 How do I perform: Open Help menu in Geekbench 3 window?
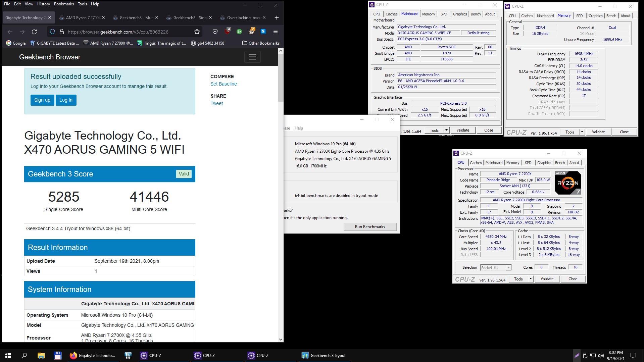pyautogui.click(x=299, y=128)
